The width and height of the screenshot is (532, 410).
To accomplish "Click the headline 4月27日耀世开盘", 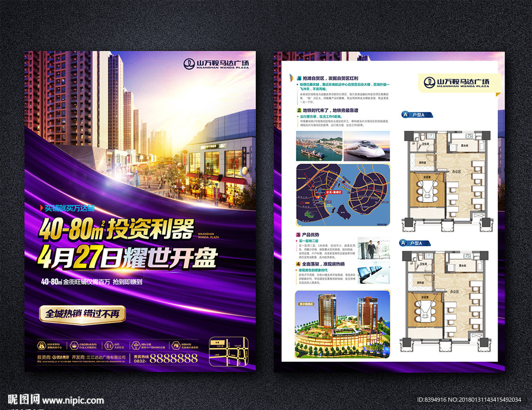I will [127, 257].
